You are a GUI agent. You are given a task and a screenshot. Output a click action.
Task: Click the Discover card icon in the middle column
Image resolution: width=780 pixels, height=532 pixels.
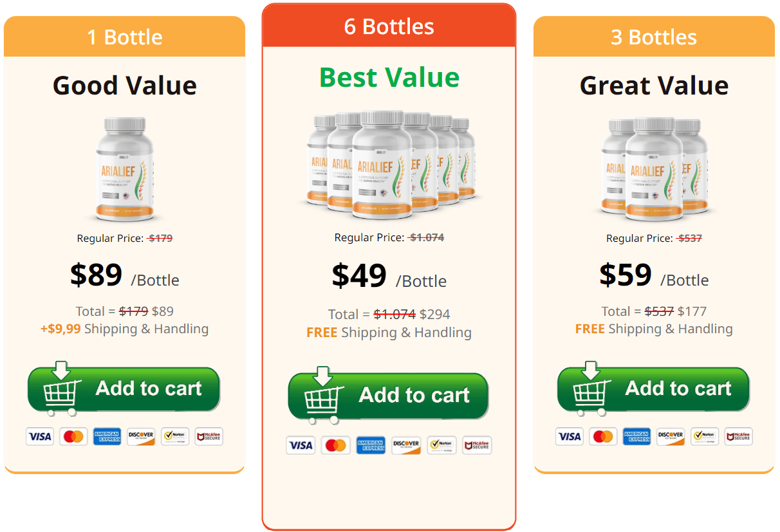[x=405, y=445]
